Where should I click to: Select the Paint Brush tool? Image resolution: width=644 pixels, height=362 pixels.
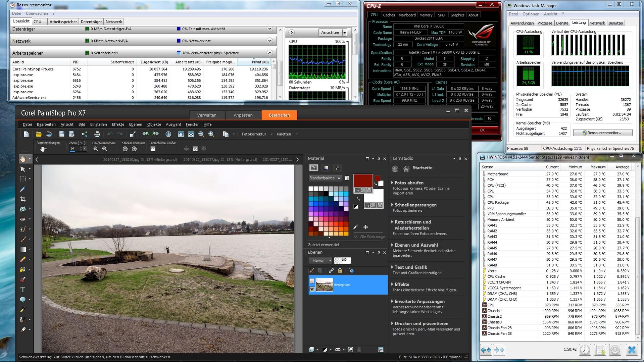click(x=23, y=240)
